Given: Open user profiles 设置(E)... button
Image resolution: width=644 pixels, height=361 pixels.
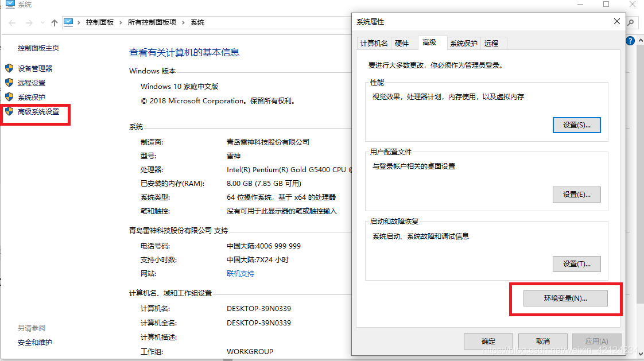Looking at the screenshot, I should tap(577, 195).
